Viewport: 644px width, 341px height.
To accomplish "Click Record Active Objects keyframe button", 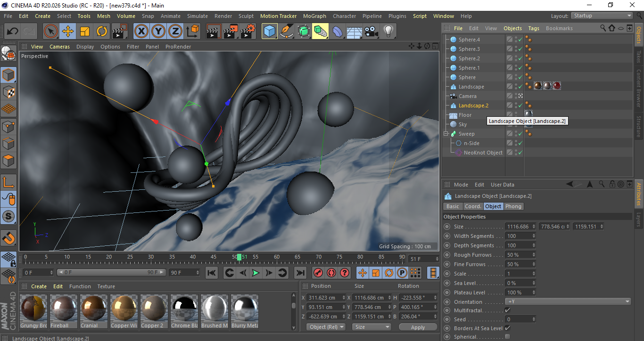I will click(318, 273).
